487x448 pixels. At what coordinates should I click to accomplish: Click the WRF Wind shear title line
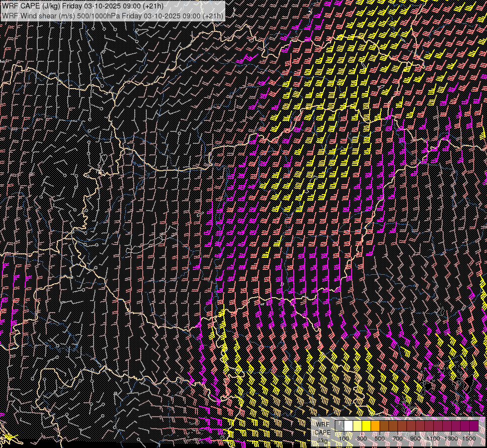click(112, 16)
